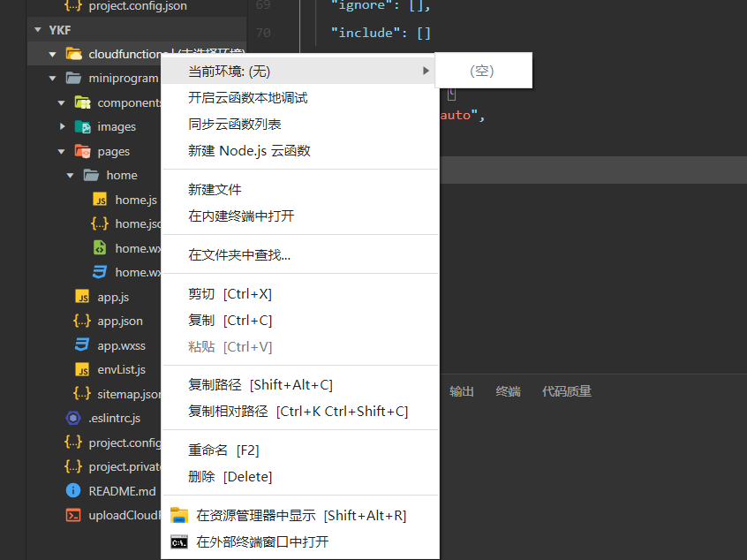
Task: Click the cloudfunctions folder icon
Action: coord(73,54)
